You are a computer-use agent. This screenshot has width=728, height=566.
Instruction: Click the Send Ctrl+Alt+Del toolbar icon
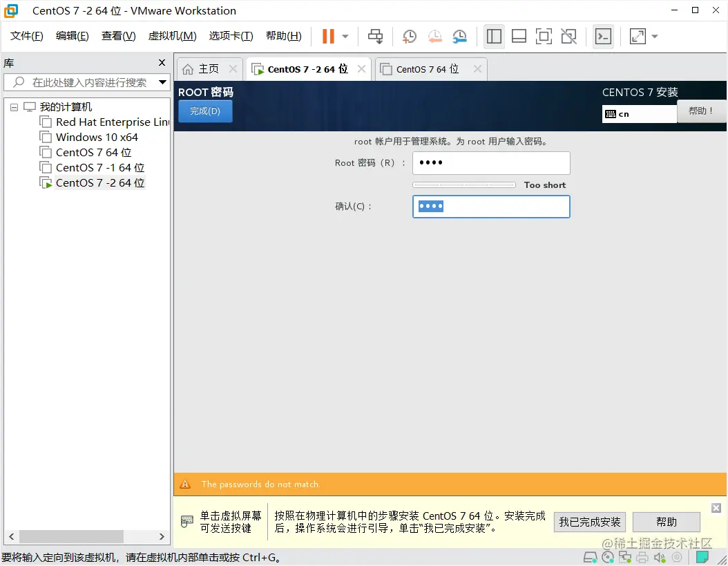[x=375, y=36]
